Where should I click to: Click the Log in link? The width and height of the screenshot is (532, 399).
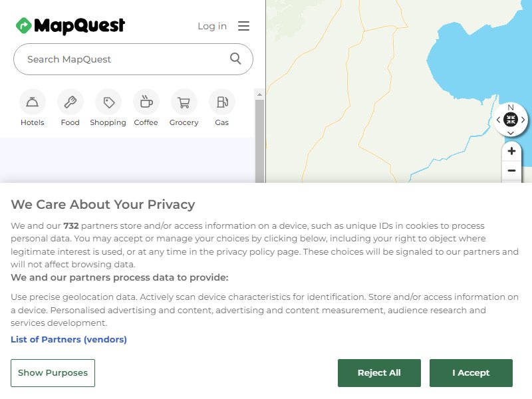click(x=212, y=26)
